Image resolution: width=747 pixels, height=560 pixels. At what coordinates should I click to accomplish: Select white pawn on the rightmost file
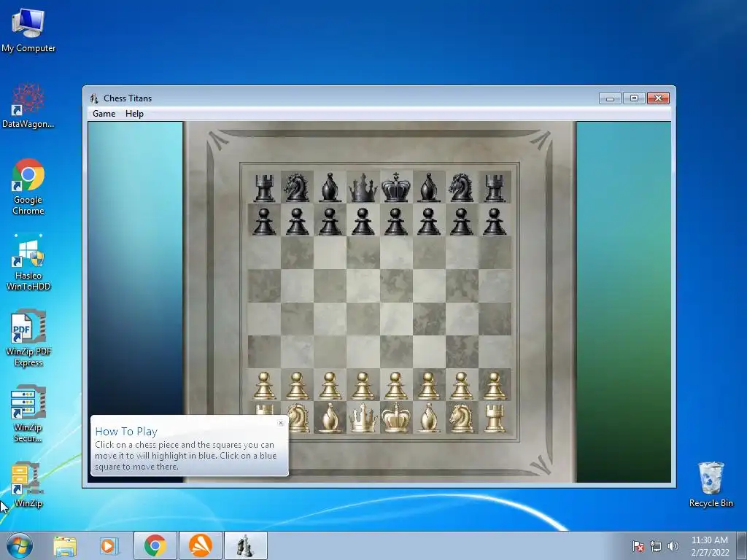click(494, 386)
